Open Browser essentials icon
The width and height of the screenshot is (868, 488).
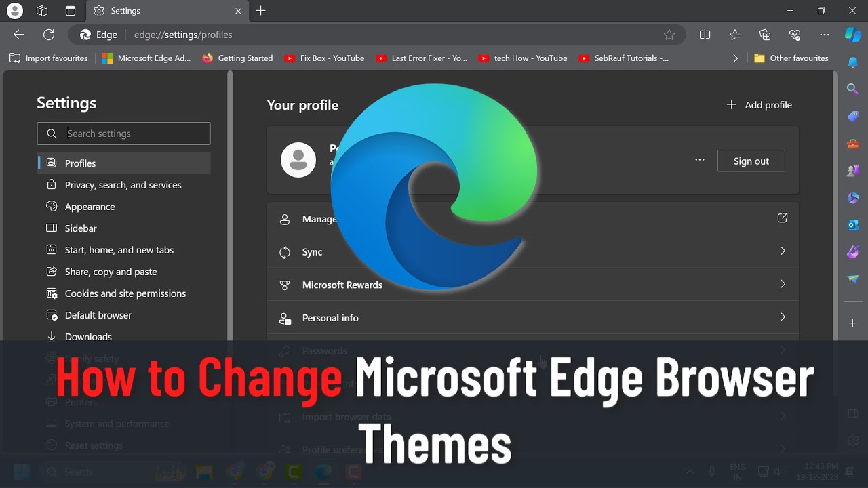(x=795, y=35)
